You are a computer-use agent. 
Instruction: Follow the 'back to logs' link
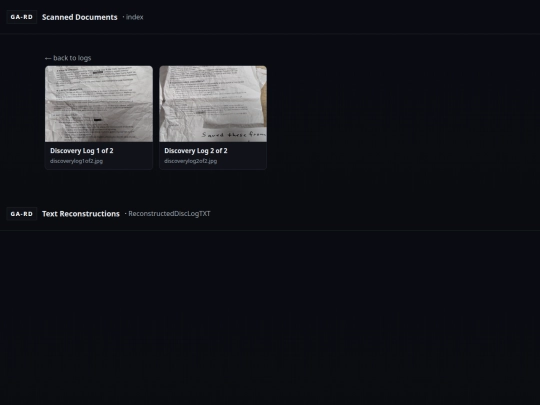point(68,58)
